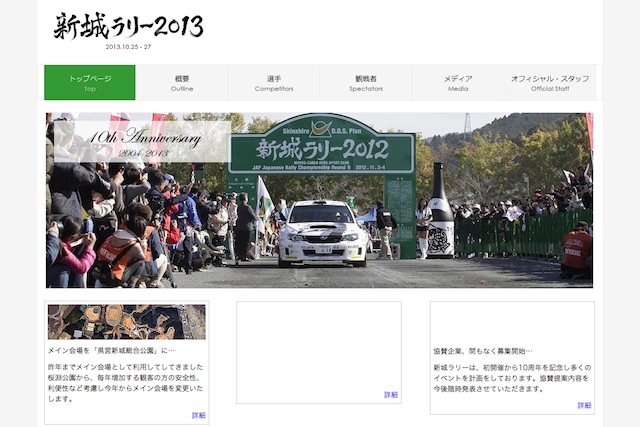This screenshot has width=640, height=427.
Task: Select the 選手 Competitors menu item
Action: point(273,83)
